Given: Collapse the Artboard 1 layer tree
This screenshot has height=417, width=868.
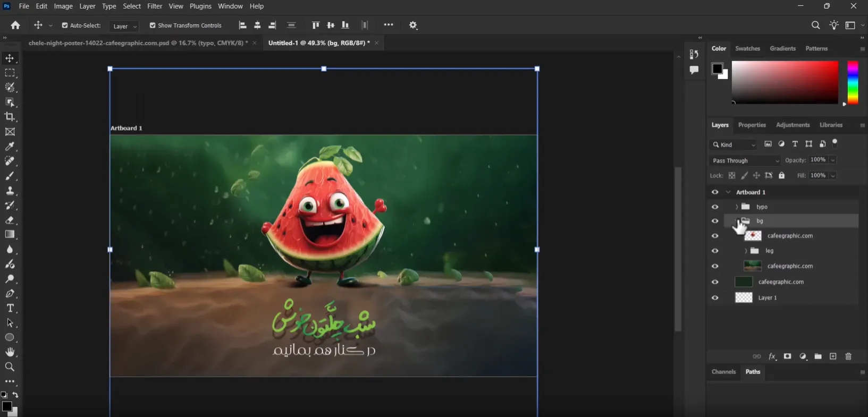Looking at the screenshot, I should tap(728, 192).
